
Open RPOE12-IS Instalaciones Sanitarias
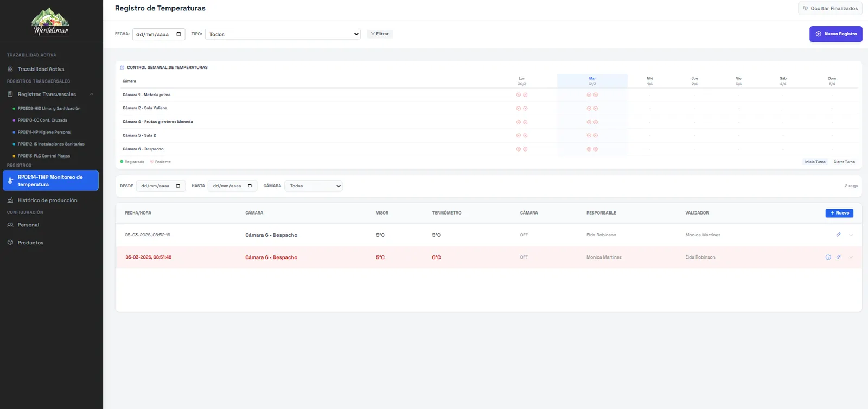pos(51,144)
